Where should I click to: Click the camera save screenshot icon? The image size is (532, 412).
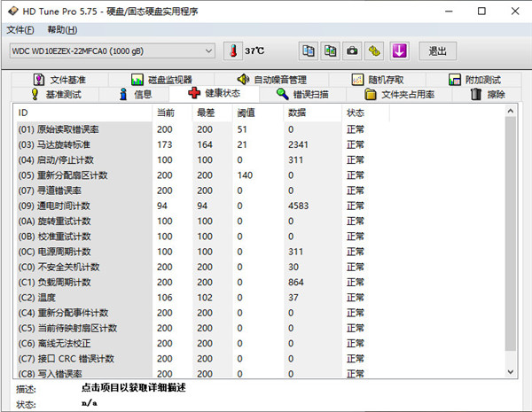352,51
